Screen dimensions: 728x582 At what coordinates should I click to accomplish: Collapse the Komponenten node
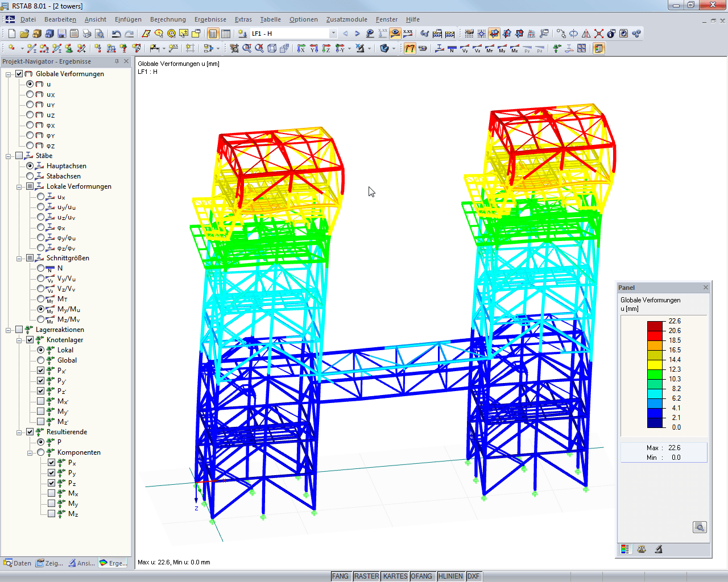[30, 452]
